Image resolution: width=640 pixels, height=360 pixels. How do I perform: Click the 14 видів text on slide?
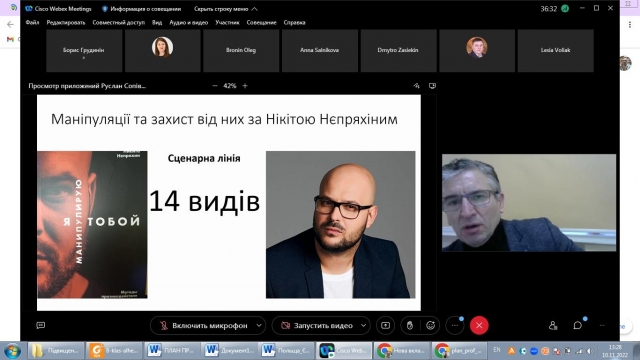coord(204,201)
